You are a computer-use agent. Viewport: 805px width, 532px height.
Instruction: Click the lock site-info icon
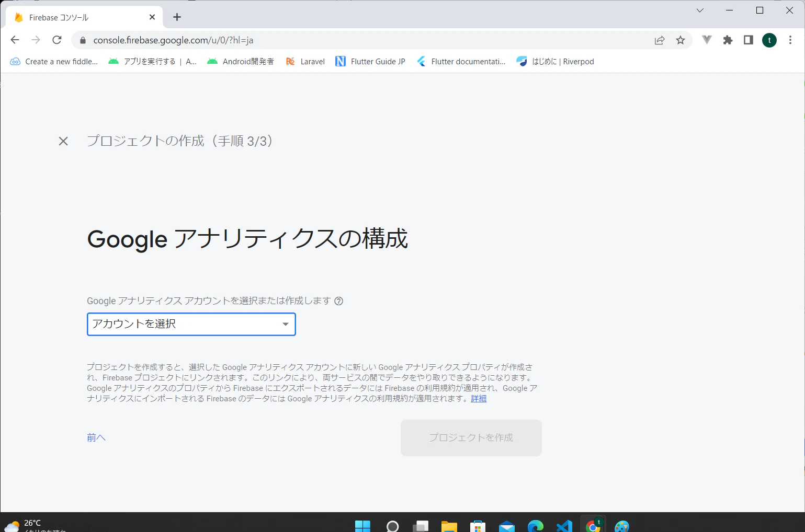click(x=83, y=40)
